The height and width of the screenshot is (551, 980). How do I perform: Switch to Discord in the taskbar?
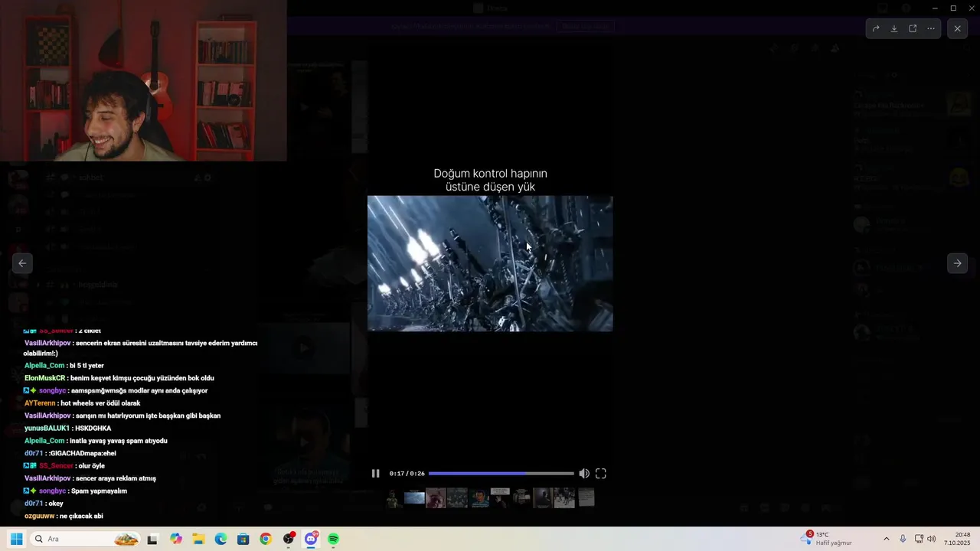pyautogui.click(x=311, y=539)
